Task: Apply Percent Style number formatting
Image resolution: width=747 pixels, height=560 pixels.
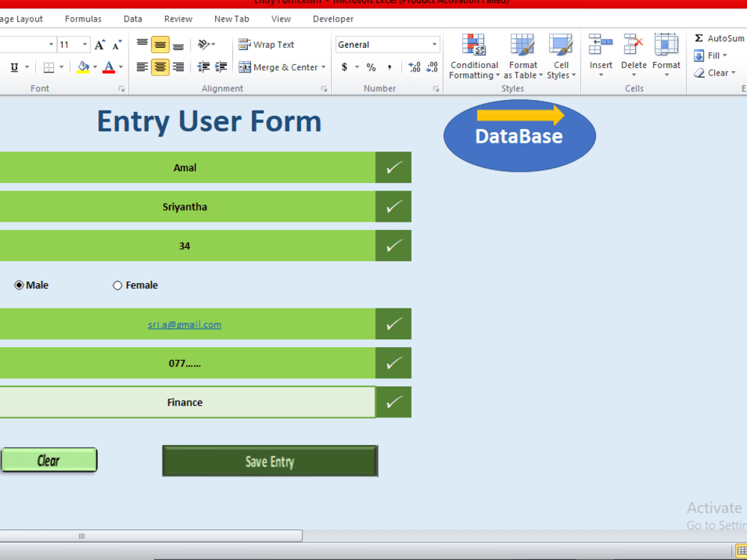Action: (x=371, y=66)
